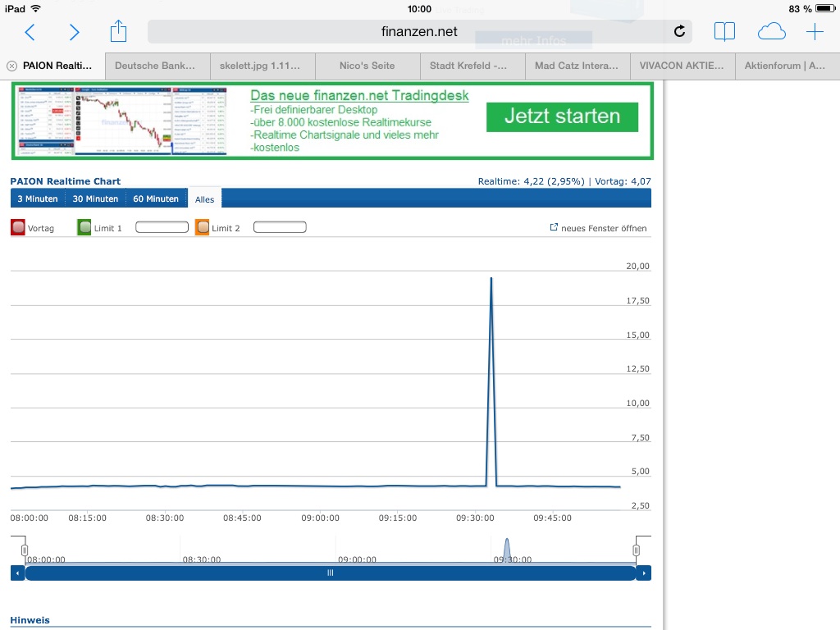This screenshot has height=630, width=840.
Task: Toggle the red Vortag line checkbox
Action: pyautogui.click(x=18, y=227)
